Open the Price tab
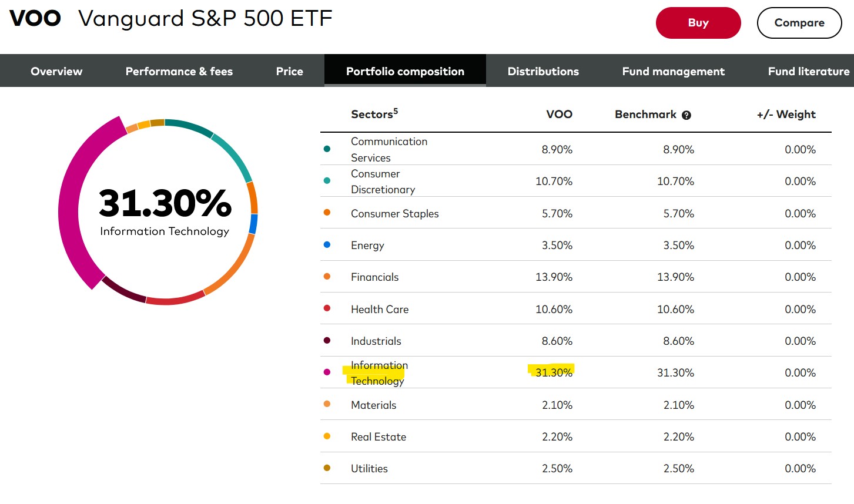This screenshot has width=854, height=504. (290, 71)
